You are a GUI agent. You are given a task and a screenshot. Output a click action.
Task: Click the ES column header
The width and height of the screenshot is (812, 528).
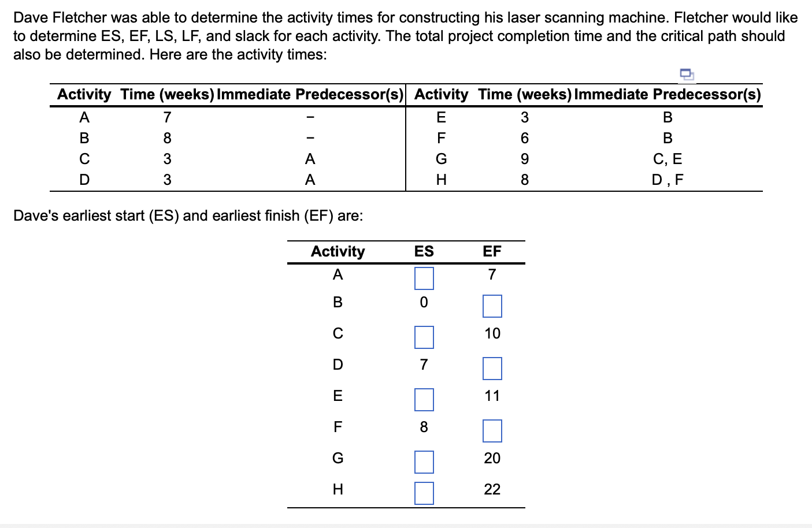click(x=424, y=251)
